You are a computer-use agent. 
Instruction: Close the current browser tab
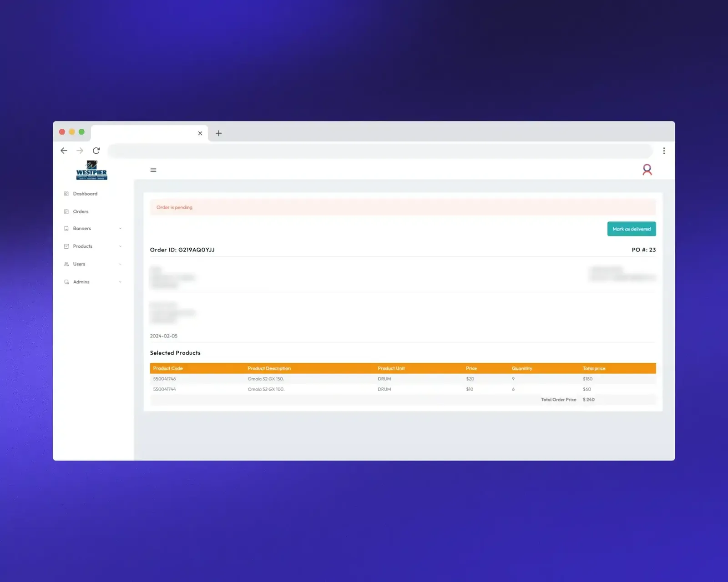tap(200, 133)
